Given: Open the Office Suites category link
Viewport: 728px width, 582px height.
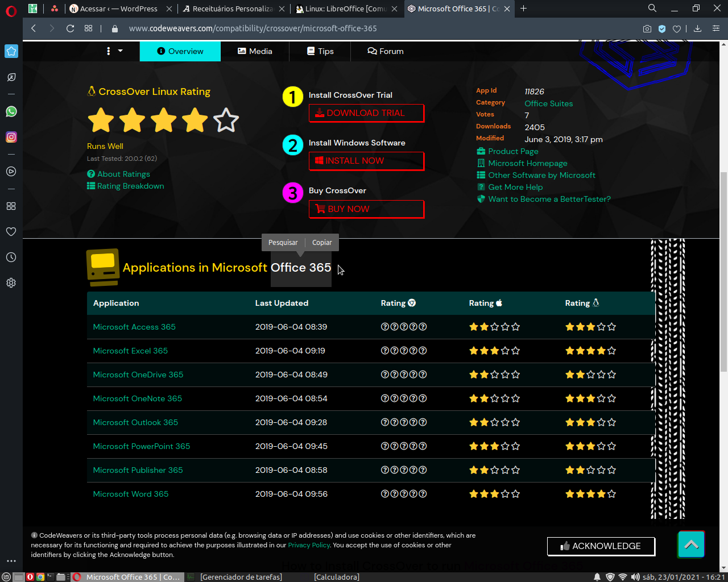Looking at the screenshot, I should [x=548, y=103].
